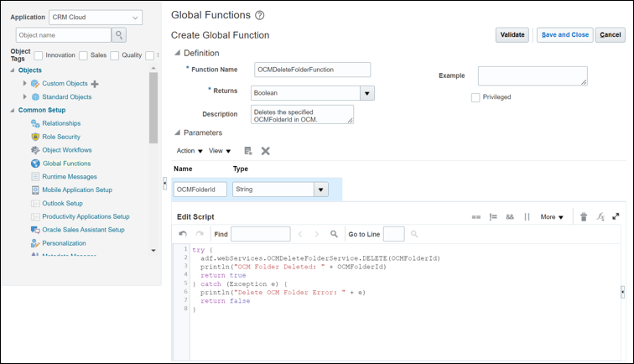Click the Example text area
This screenshot has width=634, height=364.
(x=533, y=76)
